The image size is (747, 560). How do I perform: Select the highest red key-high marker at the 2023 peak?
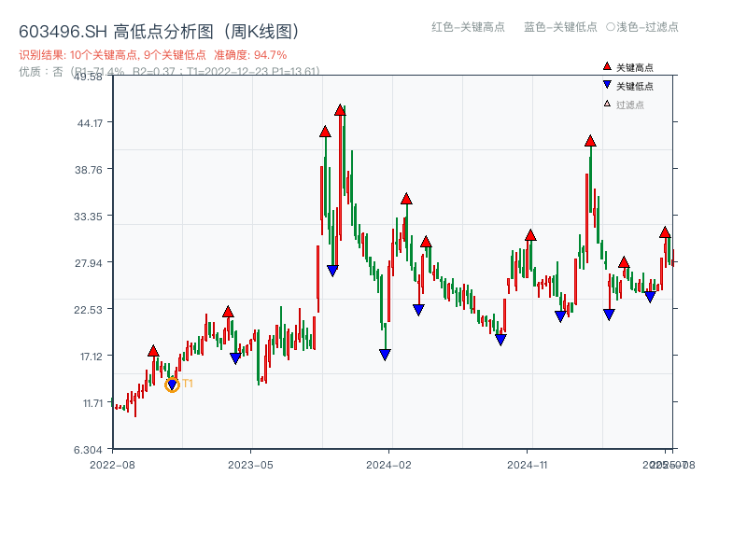tap(341, 110)
